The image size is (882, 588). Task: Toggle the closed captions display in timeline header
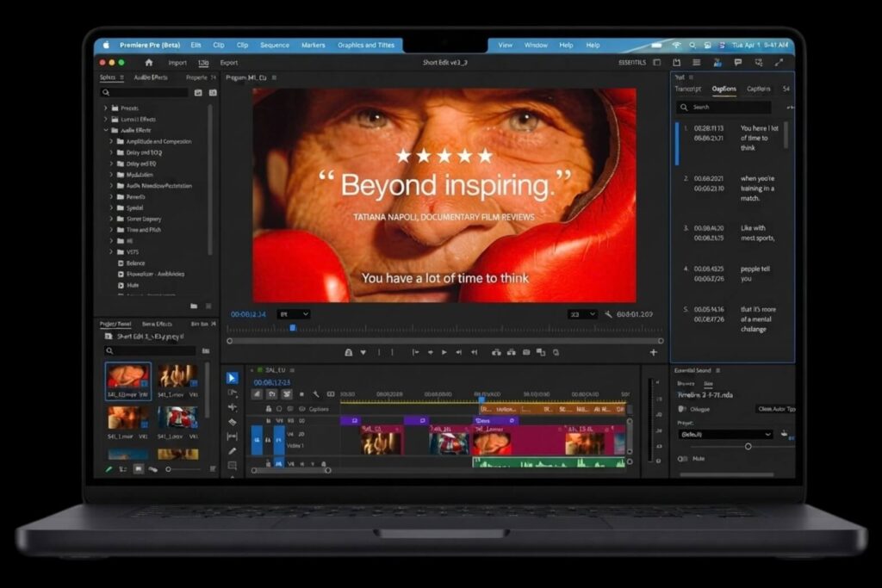click(x=331, y=394)
